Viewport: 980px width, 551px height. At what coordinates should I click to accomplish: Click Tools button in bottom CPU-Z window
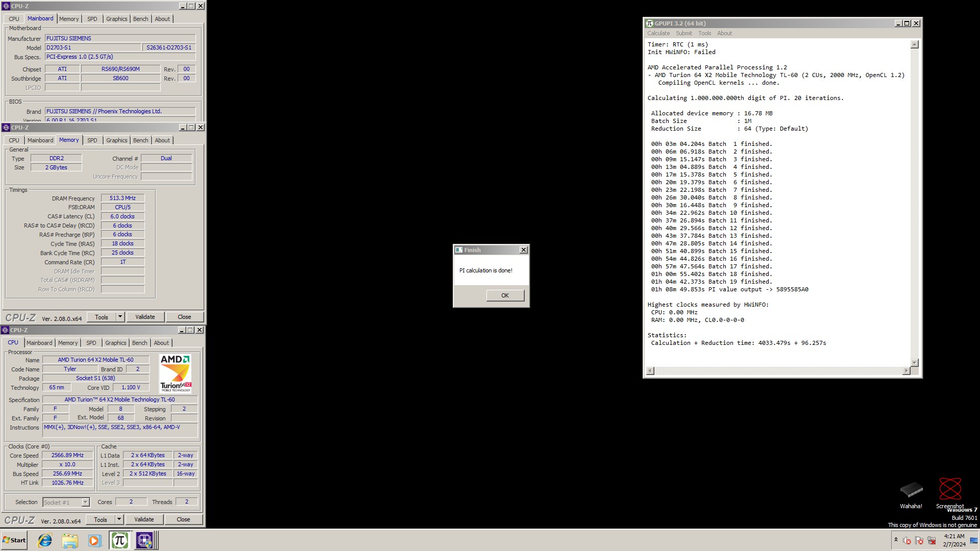[x=101, y=519]
